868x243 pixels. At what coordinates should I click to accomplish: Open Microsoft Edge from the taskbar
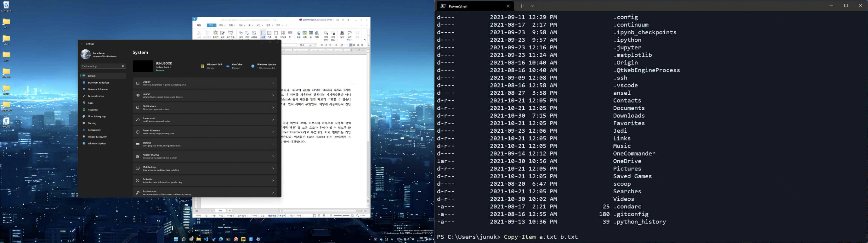tap(221, 239)
